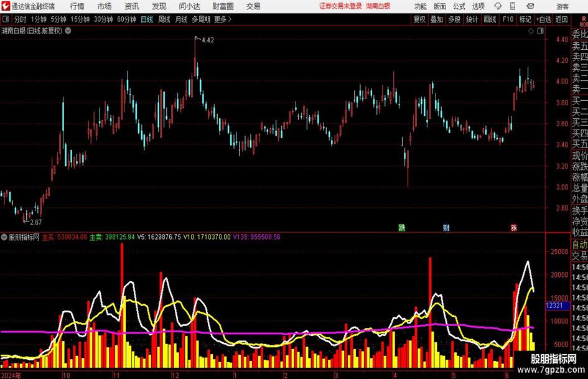Open 多周期 multi-period view
This screenshot has width=588, height=379.
pyautogui.click(x=201, y=19)
